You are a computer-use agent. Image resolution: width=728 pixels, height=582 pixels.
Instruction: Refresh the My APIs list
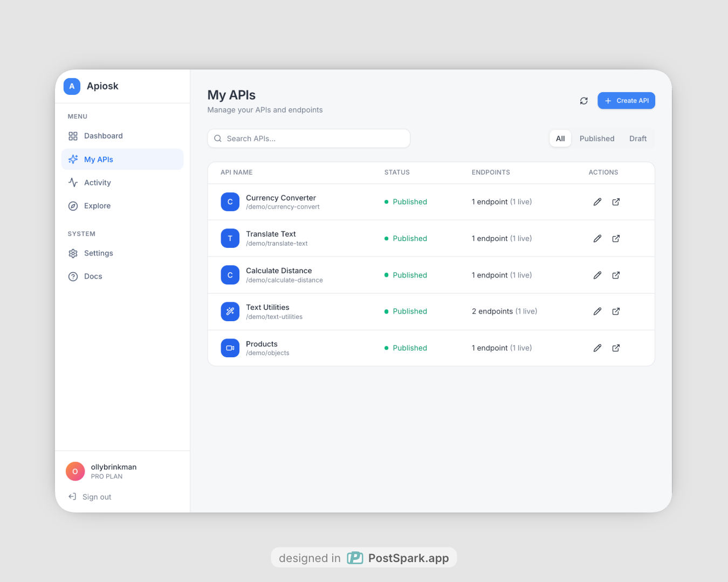coord(583,101)
